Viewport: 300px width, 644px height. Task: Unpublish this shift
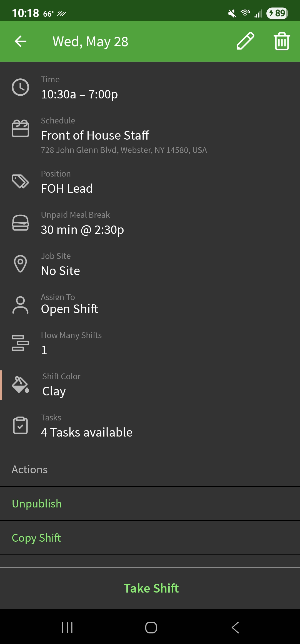36,503
